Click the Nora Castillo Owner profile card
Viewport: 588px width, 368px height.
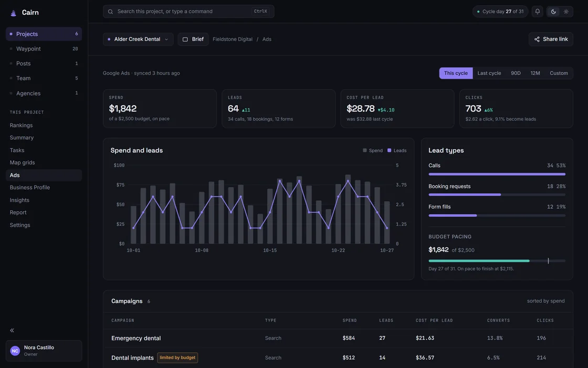click(x=44, y=351)
